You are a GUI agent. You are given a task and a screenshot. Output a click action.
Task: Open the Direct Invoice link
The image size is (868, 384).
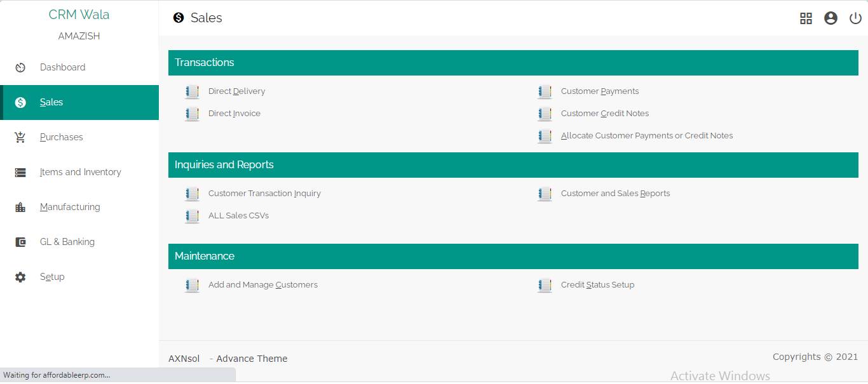pyautogui.click(x=234, y=114)
